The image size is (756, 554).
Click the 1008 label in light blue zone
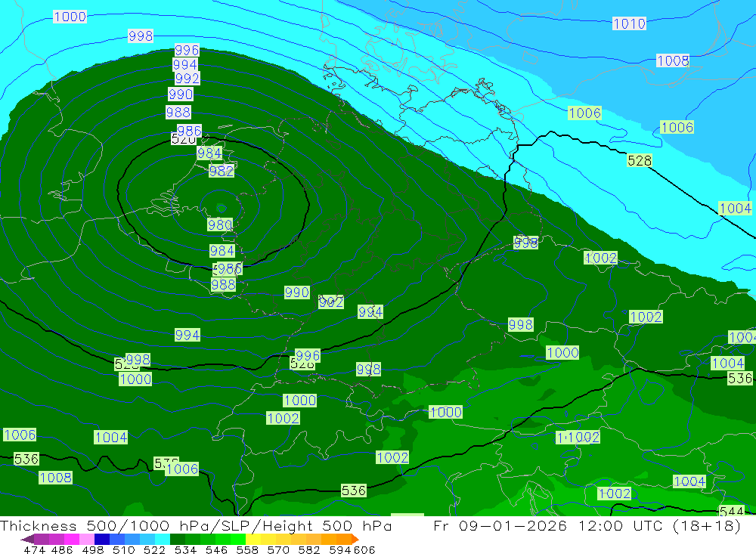pos(673,60)
